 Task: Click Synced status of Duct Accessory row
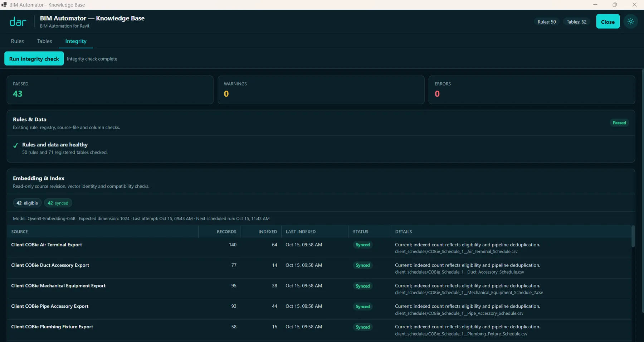pyautogui.click(x=362, y=265)
